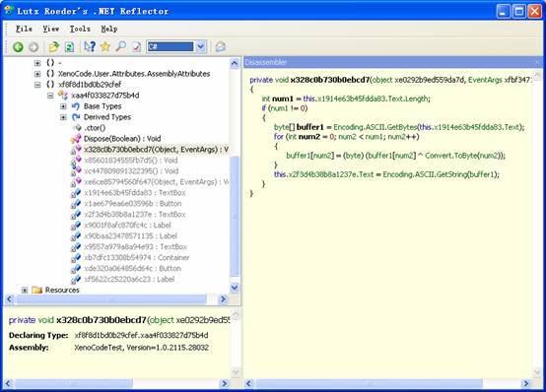The height and width of the screenshot is (392, 546).
Task: Click the language dropdown arrow button
Action: pyautogui.click(x=201, y=46)
